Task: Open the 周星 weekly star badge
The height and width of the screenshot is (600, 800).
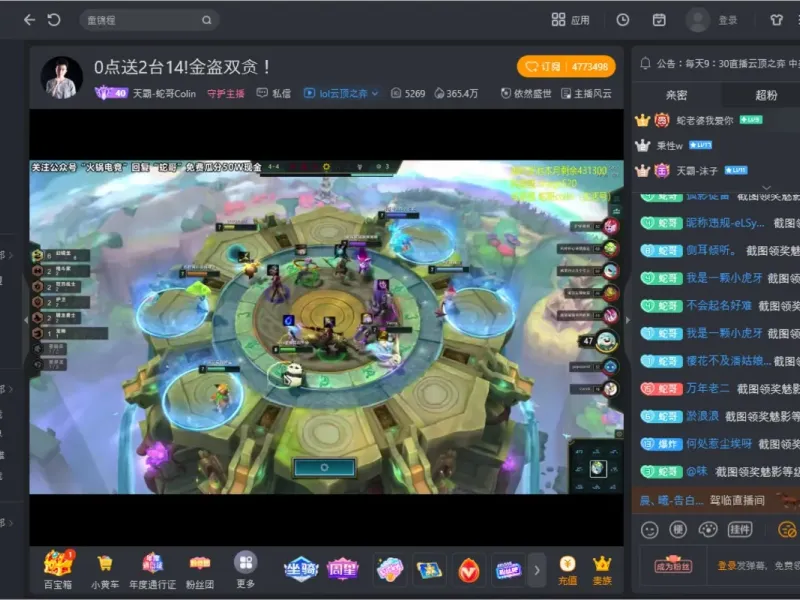Action: [342, 569]
